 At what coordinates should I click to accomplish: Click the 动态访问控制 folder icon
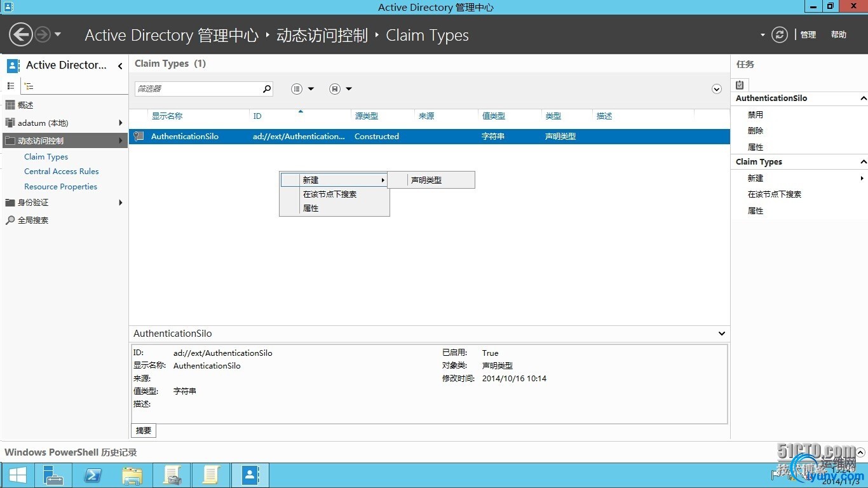[x=10, y=140]
